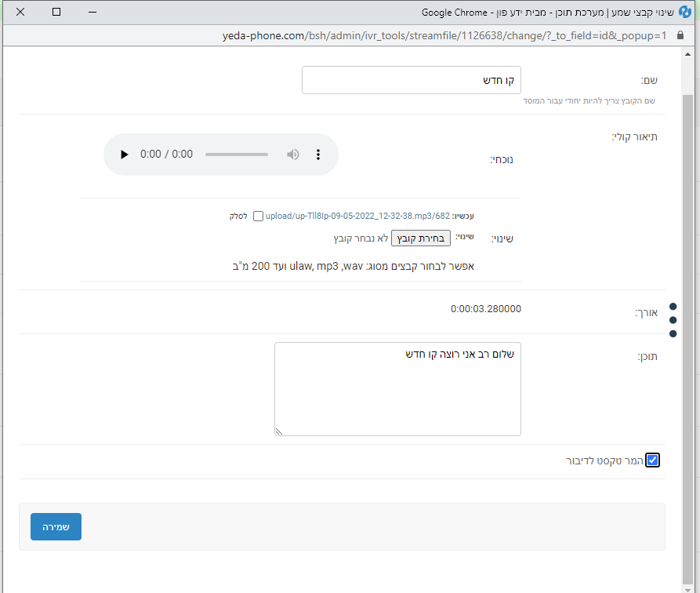Click scrollbar up arrow

[687, 54]
